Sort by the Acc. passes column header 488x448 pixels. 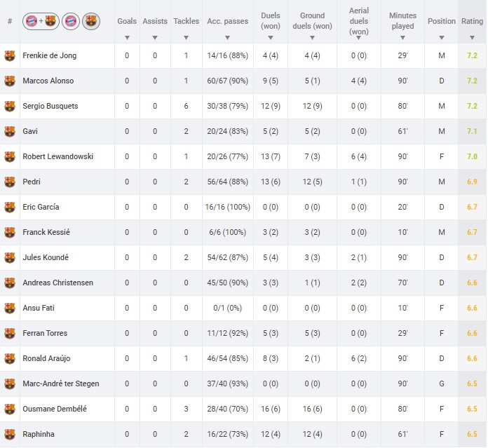227,21
